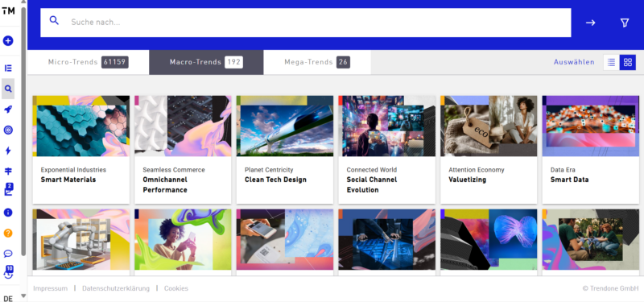Open the filter funnel icon

tap(625, 23)
